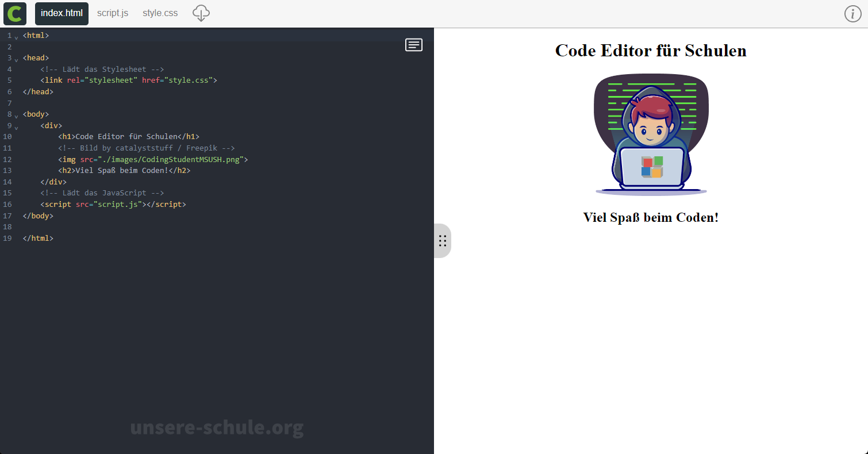Click the 'Bild by catalyststuff / Freepik' comment
The width and height of the screenshot is (868, 454).
[147, 148]
